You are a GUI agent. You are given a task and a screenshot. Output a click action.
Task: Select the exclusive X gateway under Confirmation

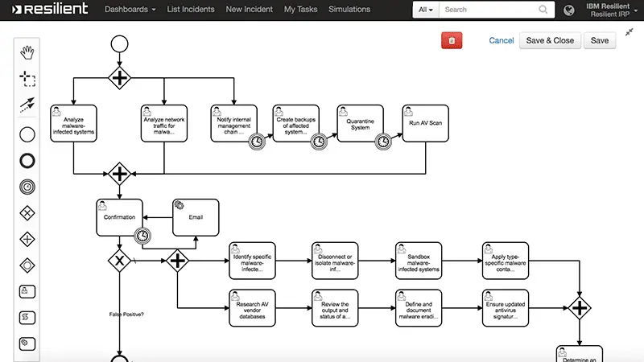tap(119, 261)
